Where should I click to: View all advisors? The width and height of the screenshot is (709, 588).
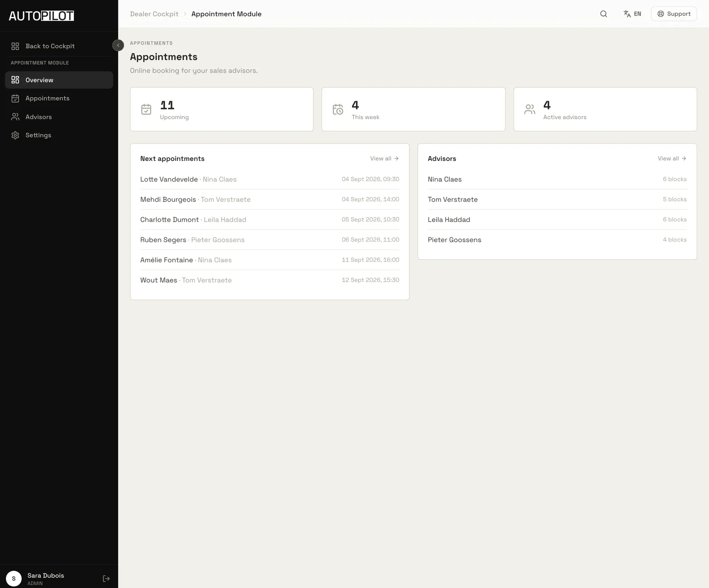[x=672, y=159]
